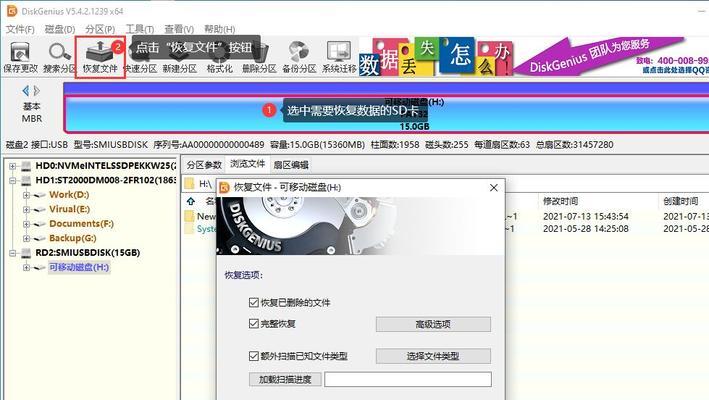Select Virual(E:) in the disk tree
The height and width of the screenshot is (400, 709).
click(x=70, y=209)
